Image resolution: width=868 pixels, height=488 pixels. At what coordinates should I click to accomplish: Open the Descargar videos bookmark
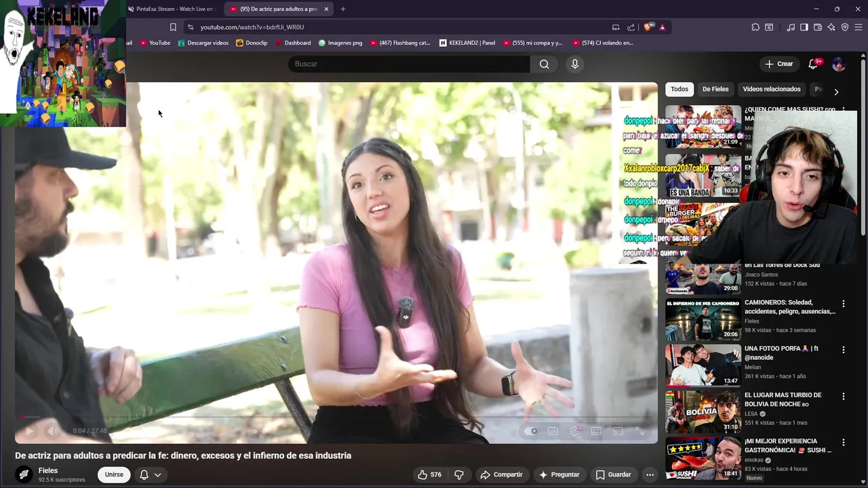click(x=203, y=43)
